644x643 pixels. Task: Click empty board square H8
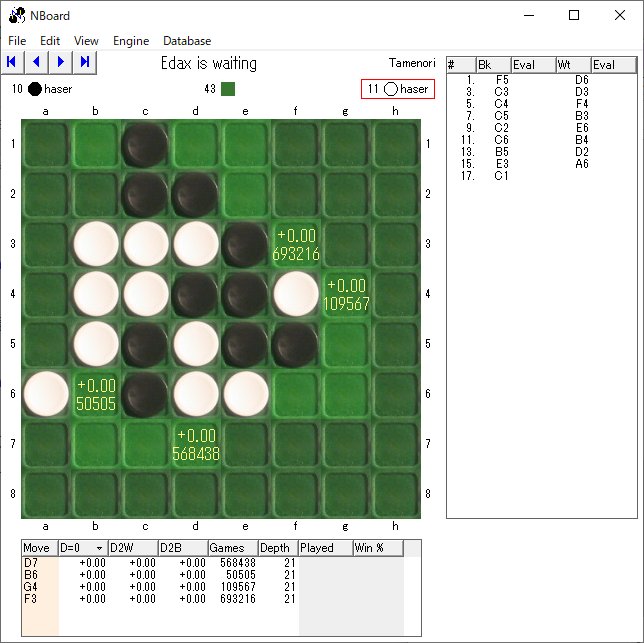(396, 494)
